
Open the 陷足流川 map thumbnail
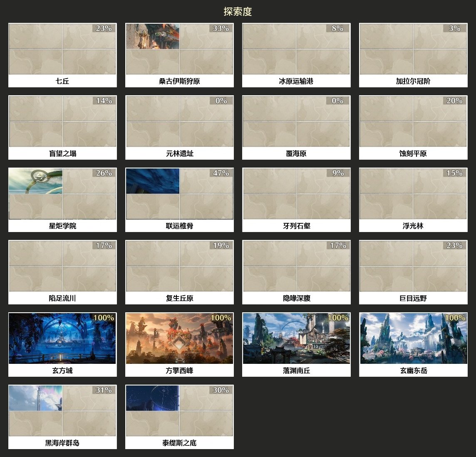(x=62, y=266)
